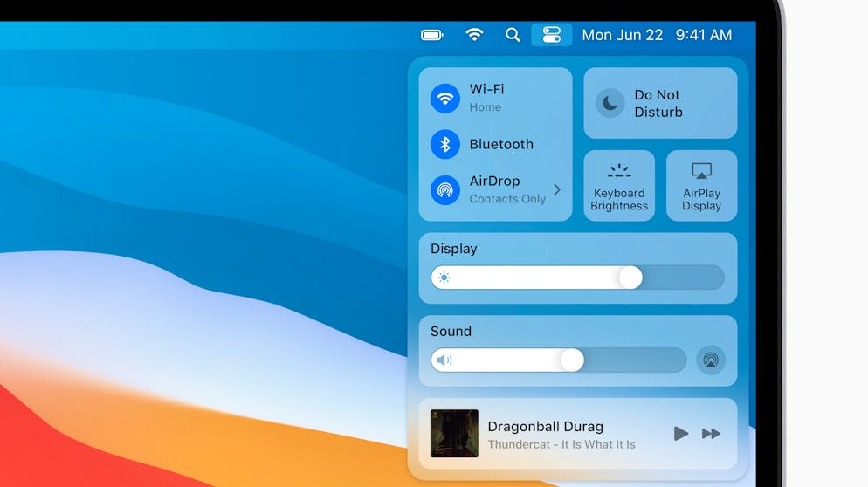Click the Bluetooth label text

(x=501, y=144)
